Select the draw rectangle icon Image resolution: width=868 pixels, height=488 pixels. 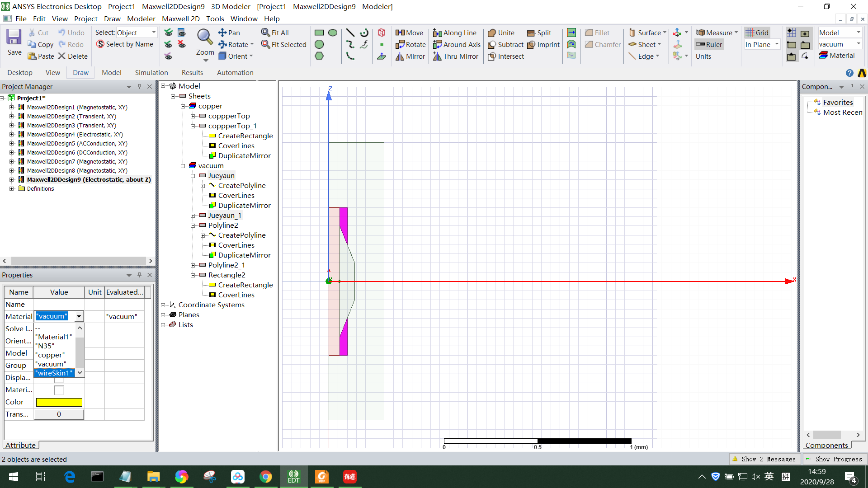(319, 33)
